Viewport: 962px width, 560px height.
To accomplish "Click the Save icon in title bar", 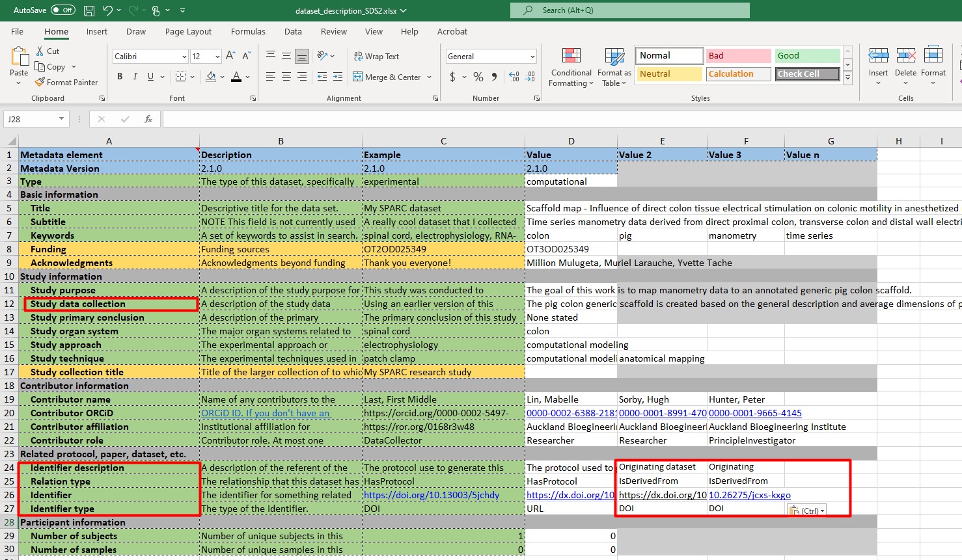I will [x=89, y=10].
